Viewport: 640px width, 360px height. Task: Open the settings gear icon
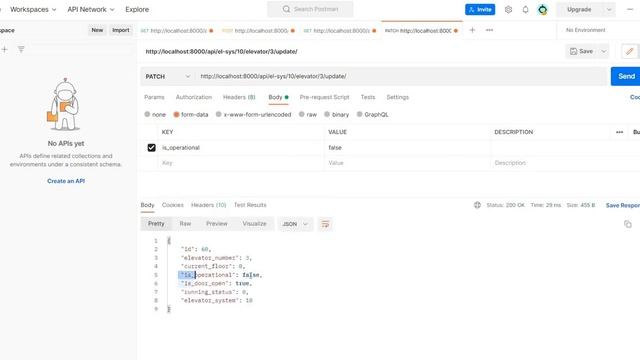[x=508, y=9]
